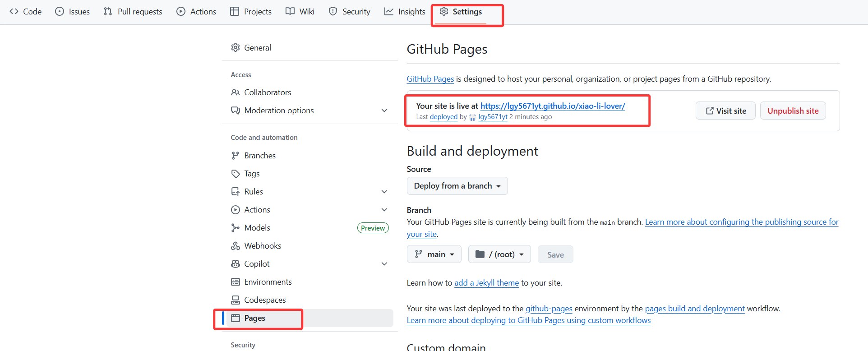Screen dimensions: 868x351
Task: Open the Projects tab
Action: pos(251,12)
